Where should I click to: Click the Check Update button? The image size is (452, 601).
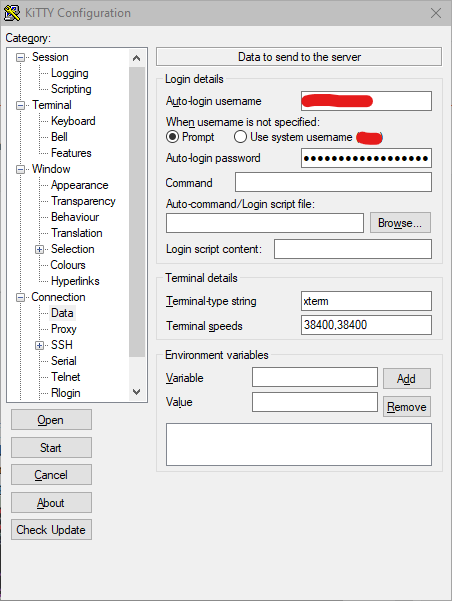click(x=51, y=530)
